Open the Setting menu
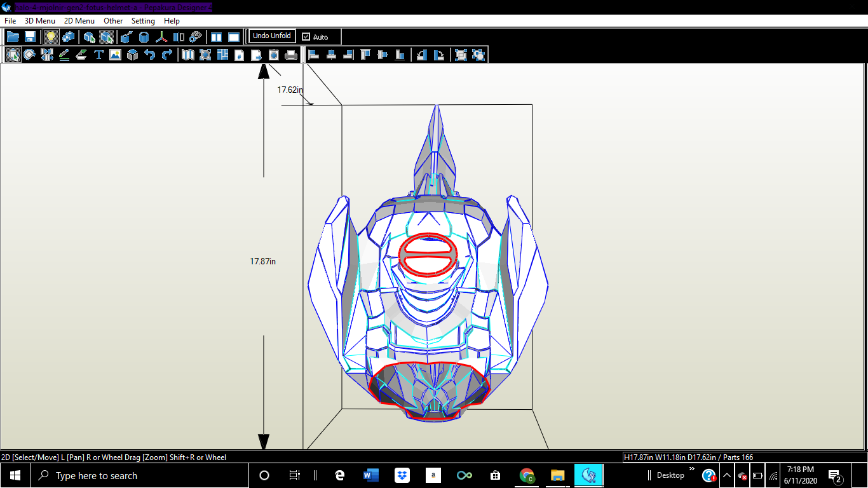 tap(143, 20)
